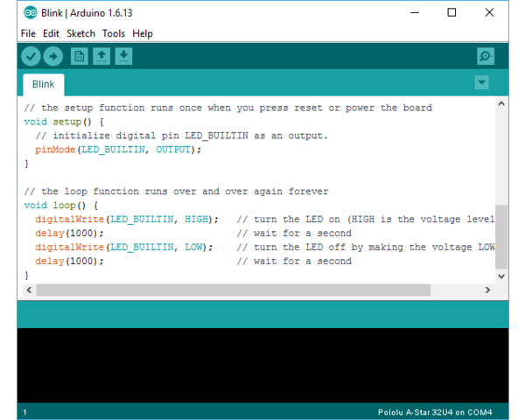Viewport: 525px width, 420px height.
Task: Open the File menu
Action: point(28,33)
